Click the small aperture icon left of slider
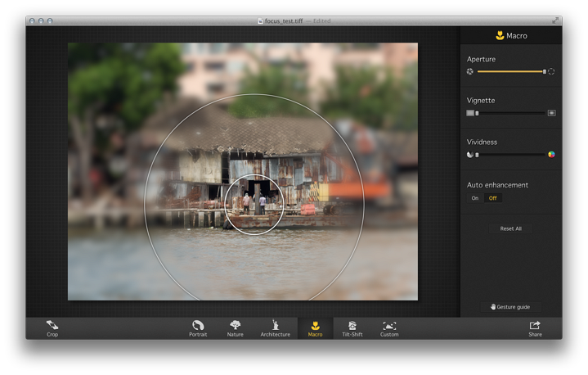Screen dimensions: 588x375 coord(470,71)
